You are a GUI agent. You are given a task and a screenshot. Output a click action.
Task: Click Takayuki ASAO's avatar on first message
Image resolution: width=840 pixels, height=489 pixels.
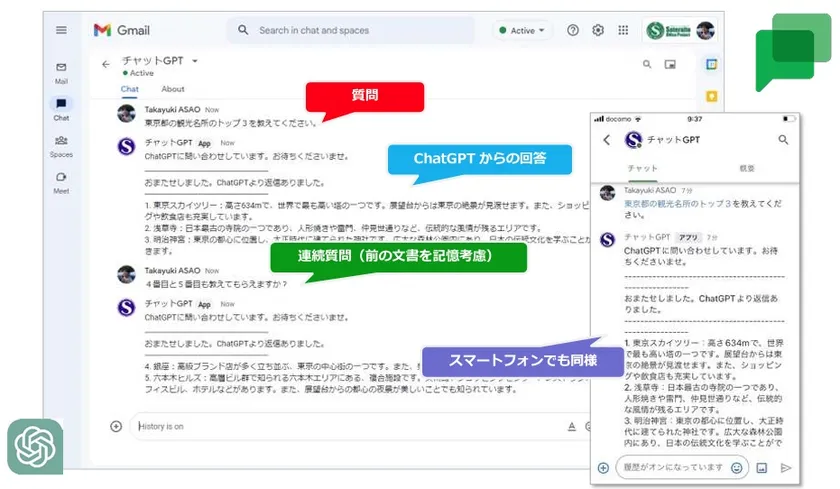pyautogui.click(x=126, y=114)
